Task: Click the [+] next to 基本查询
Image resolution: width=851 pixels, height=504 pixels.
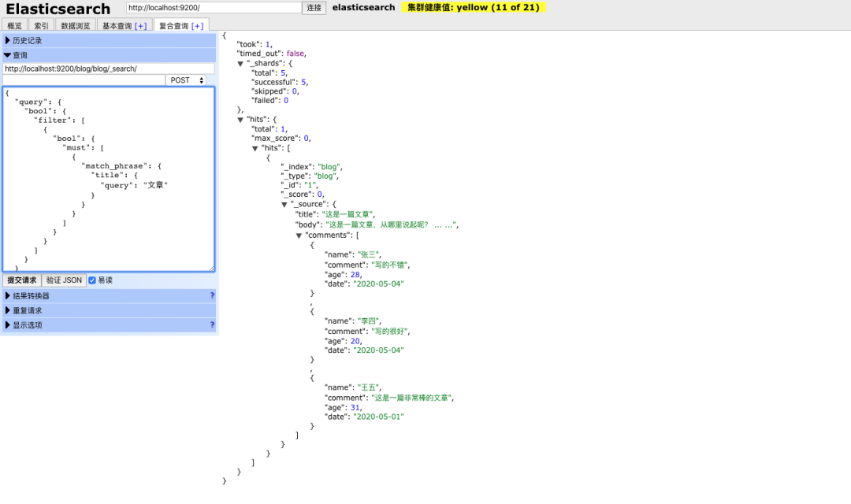Action: pos(140,26)
